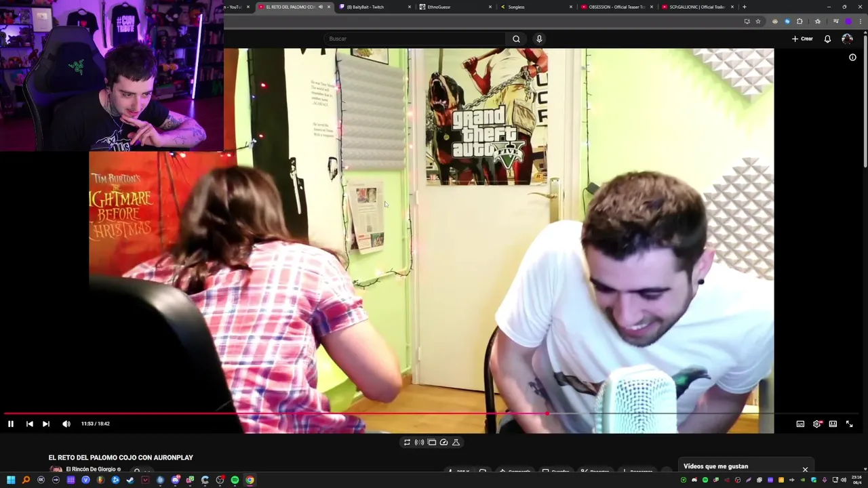The image size is (868, 488).
Task: Click the video title text
Action: click(121, 457)
